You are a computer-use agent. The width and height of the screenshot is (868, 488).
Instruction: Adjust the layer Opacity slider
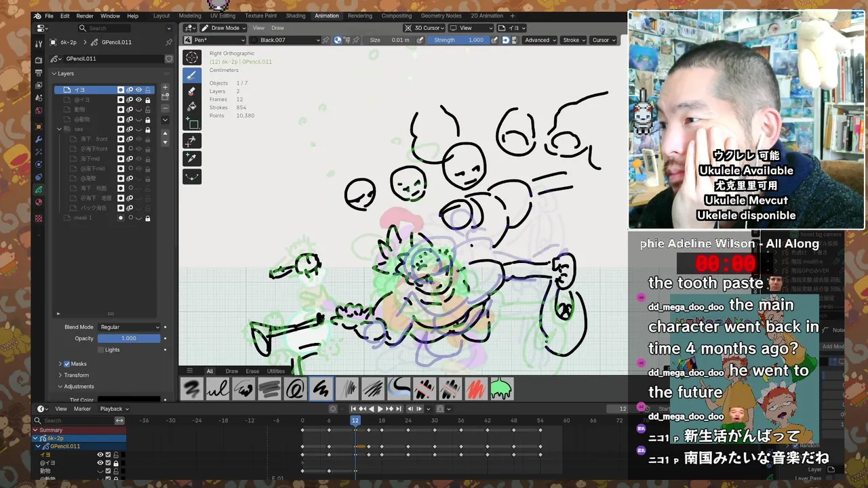click(x=129, y=338)
